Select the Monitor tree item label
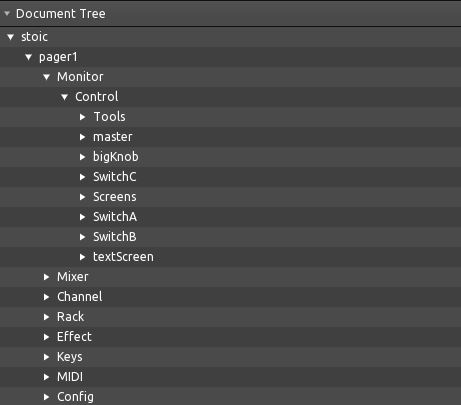Image resolution: width=461 pixels, height=405 pixels. pos(80,77)
